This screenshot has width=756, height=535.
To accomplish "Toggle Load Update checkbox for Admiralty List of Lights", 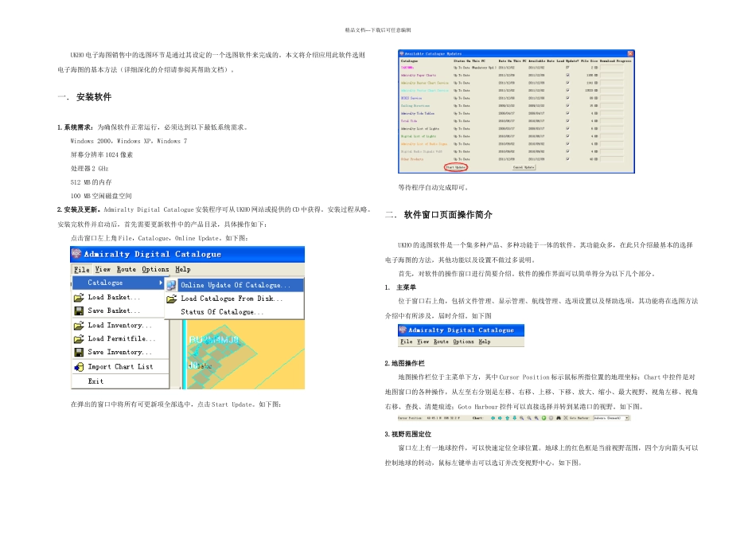I will 567,128.
